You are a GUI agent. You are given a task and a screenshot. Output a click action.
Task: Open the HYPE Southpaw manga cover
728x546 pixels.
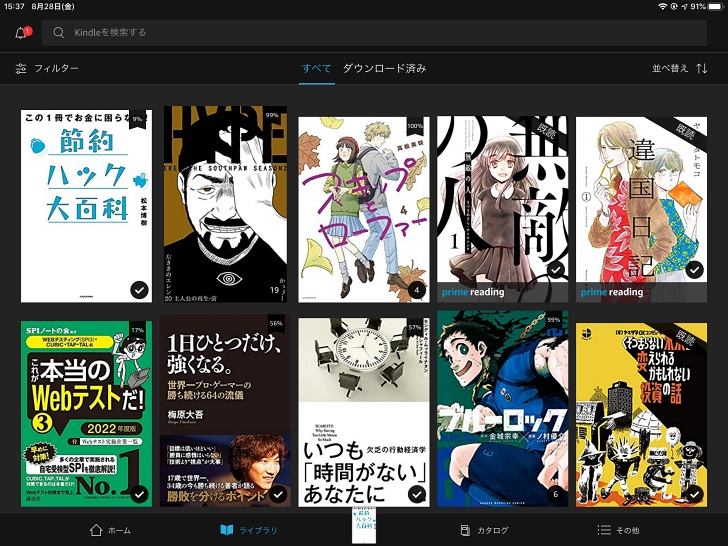tap(225, 204)
